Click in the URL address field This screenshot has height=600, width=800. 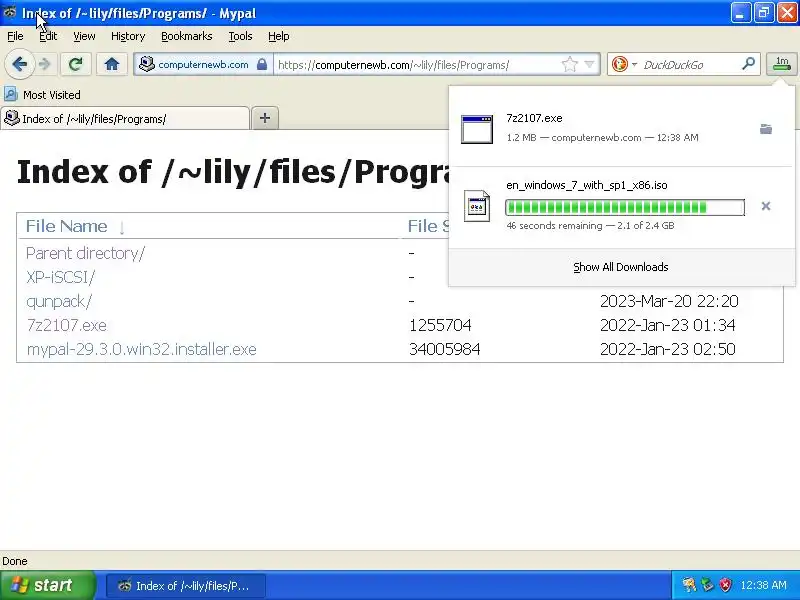tap(417, 65)
